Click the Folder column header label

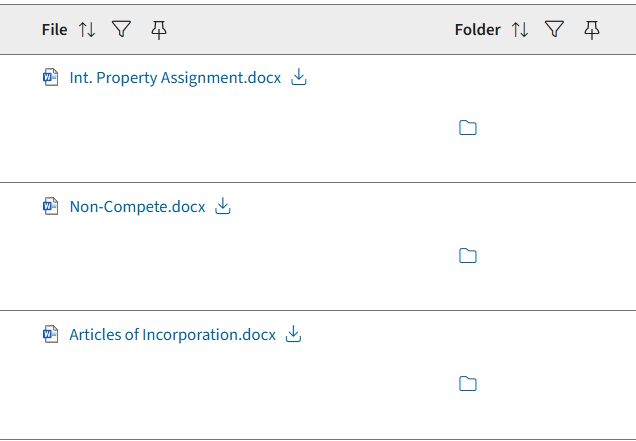(477, 30)
